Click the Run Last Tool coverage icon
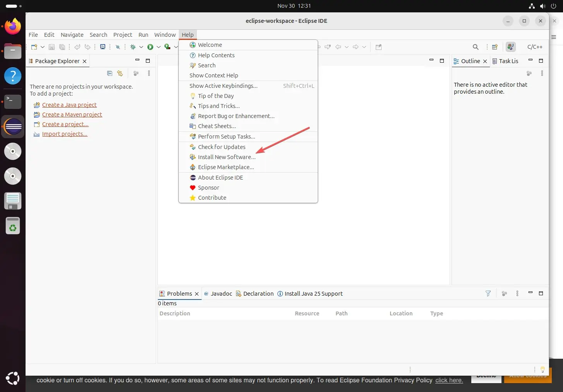 (x=168, y=47)
